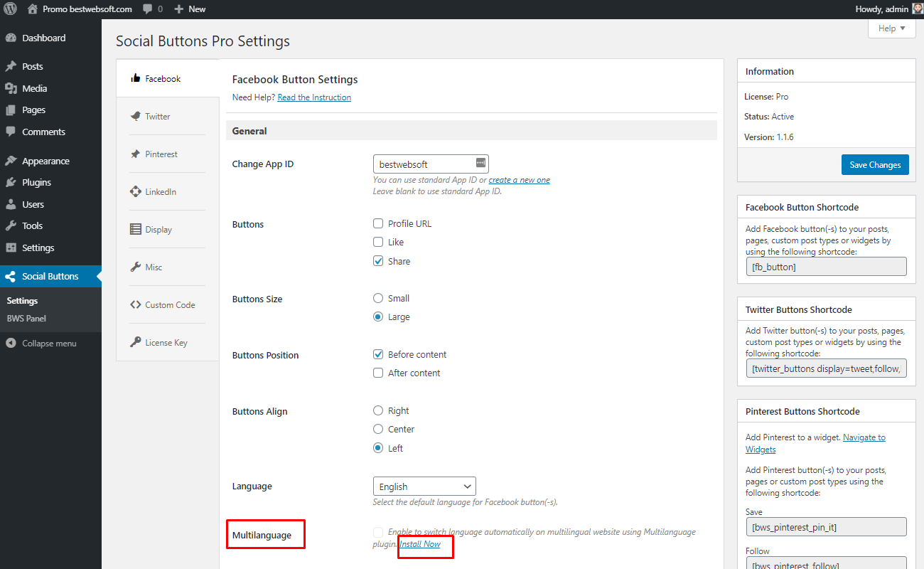
Task: Enable the Profile URL checkbox
Action: (x=378, y=223)
